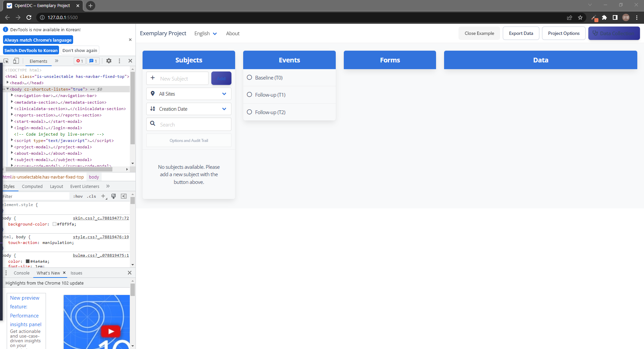Click the Styles Filter input
The width and height of the screenshot is (644, 349).
click(x=35, y=196)
